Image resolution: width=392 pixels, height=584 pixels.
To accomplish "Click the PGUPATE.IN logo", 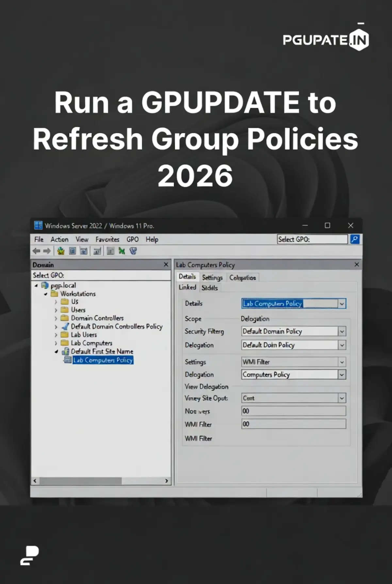I will [326, 40].
